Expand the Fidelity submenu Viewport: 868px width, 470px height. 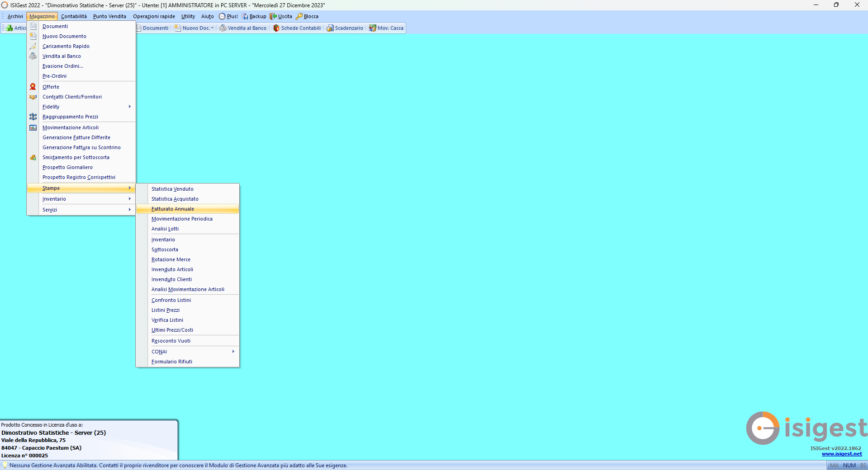129,107
